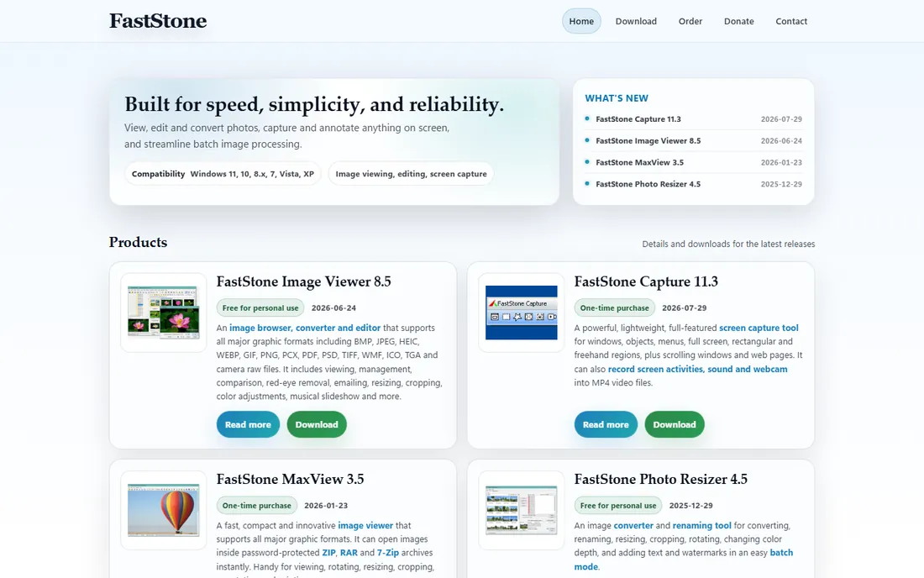Click the FastStone Capture toolbar thumbnail
This screenshot has height=578, width=924.
(x=522, y=313)
